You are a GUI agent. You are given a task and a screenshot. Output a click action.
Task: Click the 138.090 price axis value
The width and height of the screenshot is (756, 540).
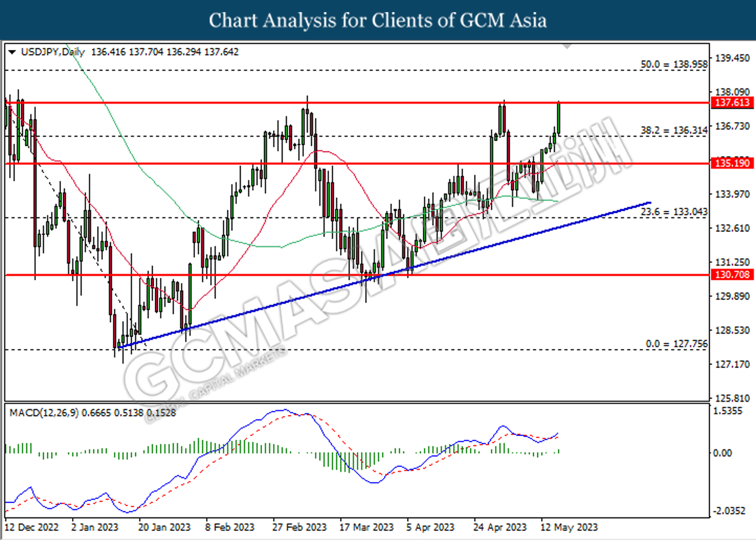click(732, 92)
